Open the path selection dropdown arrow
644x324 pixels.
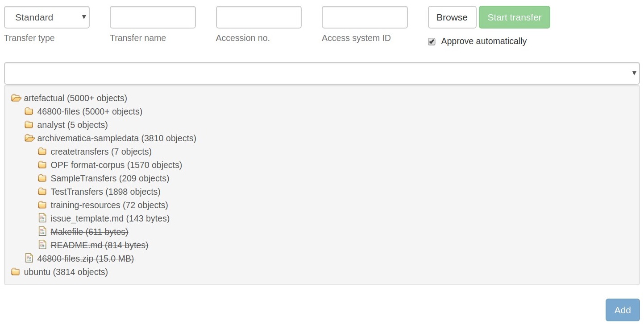click(634, 73)
